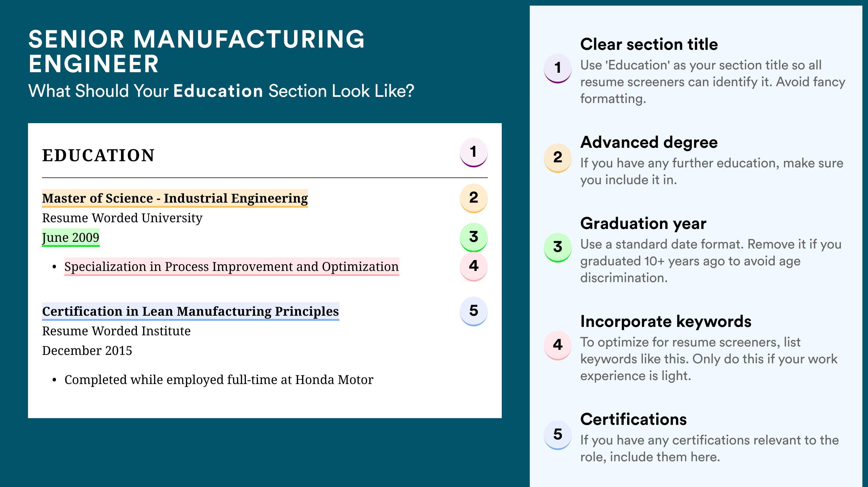Click the purple number 1 badge beside EDUCATION
Image resolution: width=868 pixels, height=487 pixels.
pos(473,152)
